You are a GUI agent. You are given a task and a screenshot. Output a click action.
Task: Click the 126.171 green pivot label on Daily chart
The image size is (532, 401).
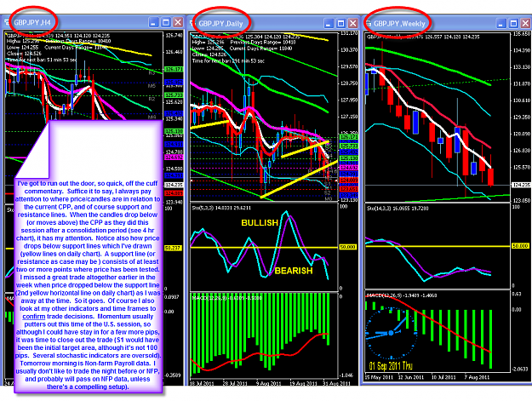click(x=347, y=137)
